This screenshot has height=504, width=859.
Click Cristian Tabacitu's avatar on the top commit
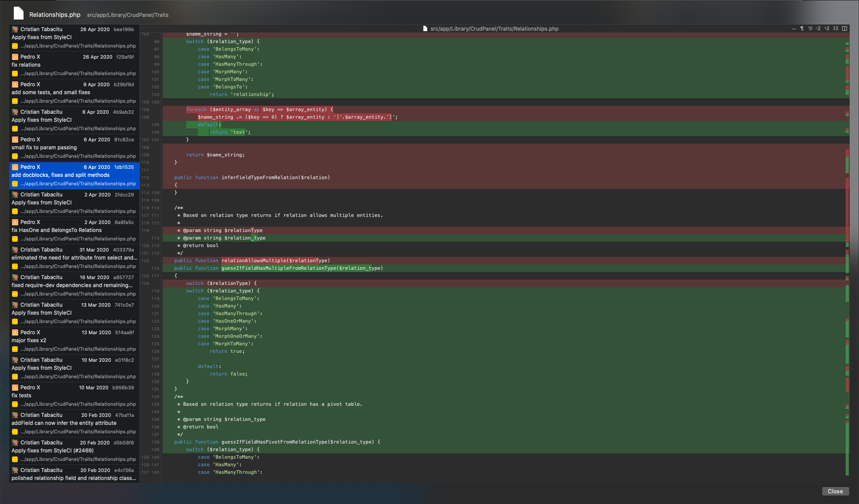tap(16, 29)
